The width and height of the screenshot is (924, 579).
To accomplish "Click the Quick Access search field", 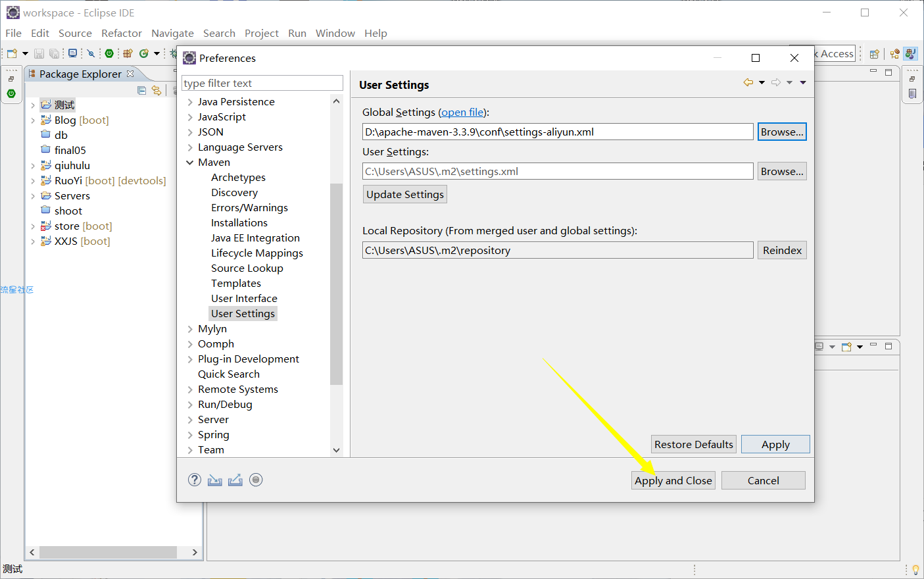I will (835, 54).
